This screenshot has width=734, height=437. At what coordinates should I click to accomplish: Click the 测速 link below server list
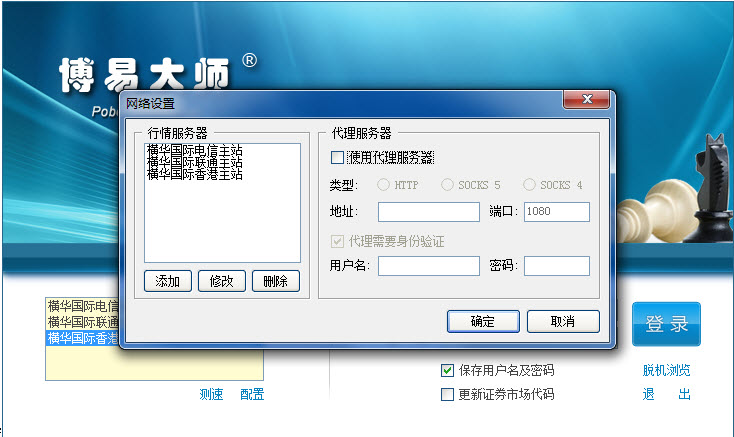(211, 394)
